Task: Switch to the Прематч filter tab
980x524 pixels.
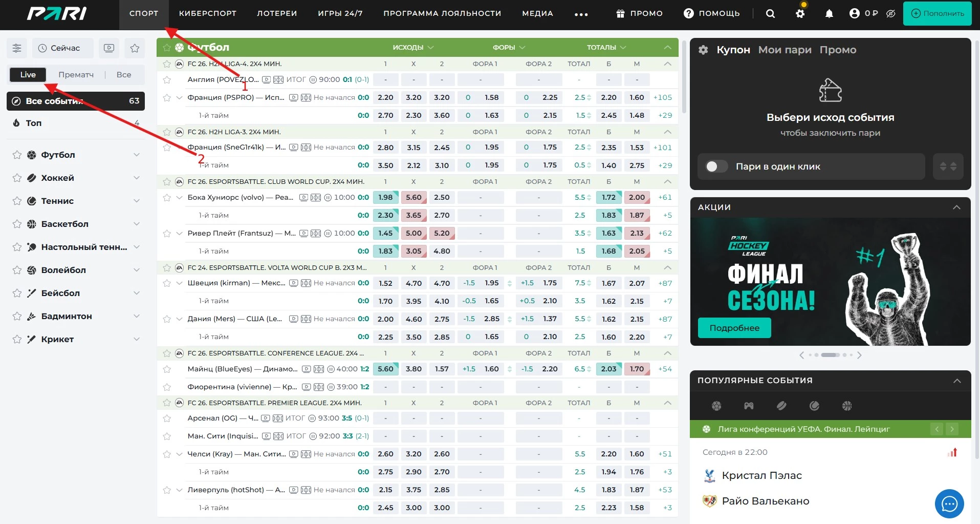Action: (76, 75)
